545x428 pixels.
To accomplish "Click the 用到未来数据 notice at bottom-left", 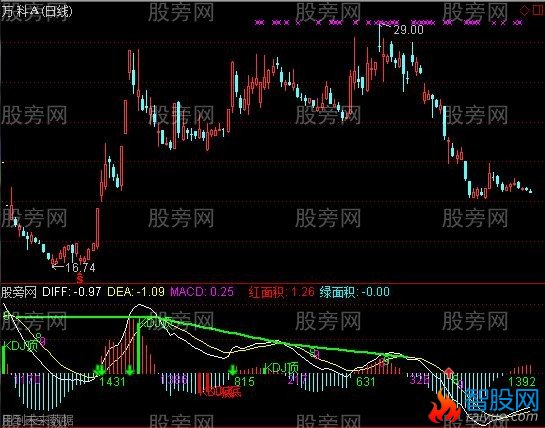I will [37, 421].
